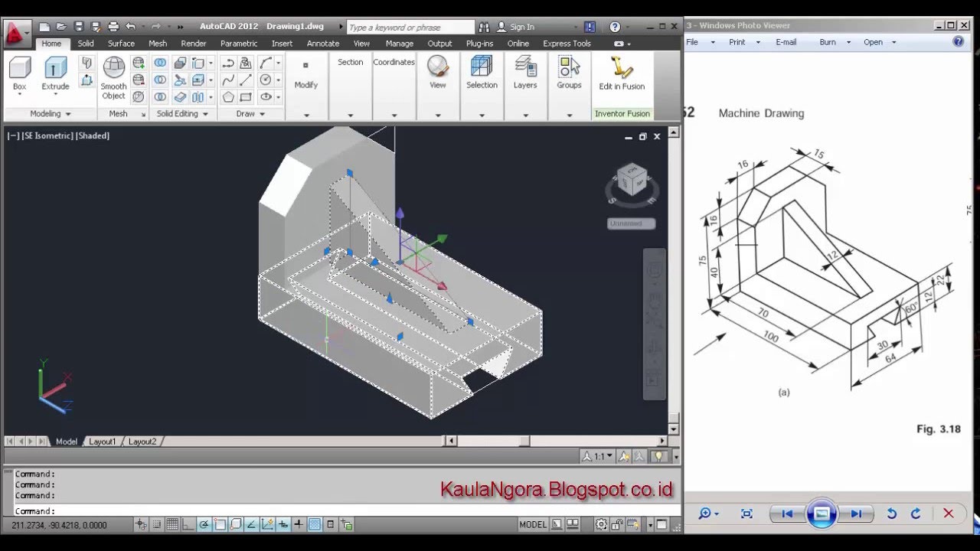
Task: Open the Express Tools ribbon tab
Action: [567, 44]
